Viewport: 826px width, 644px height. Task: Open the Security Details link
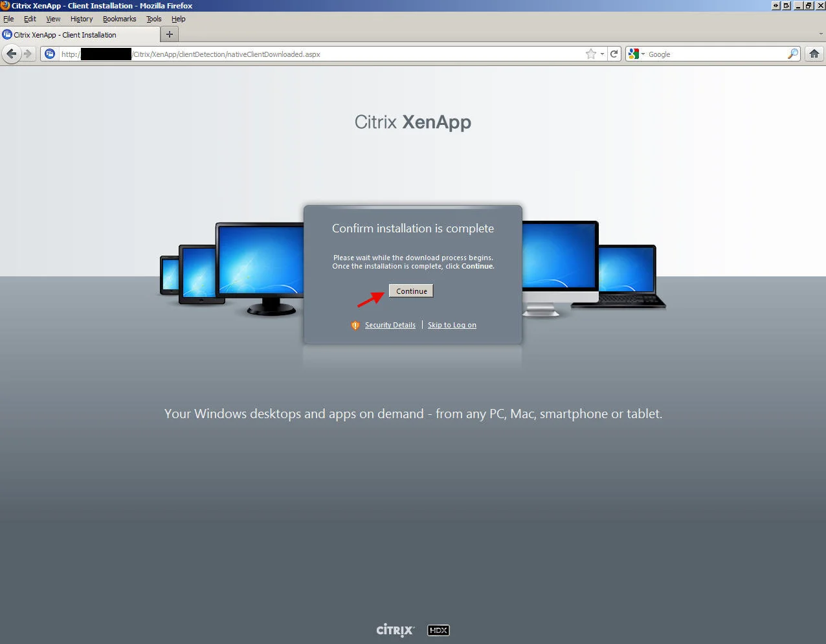tap(390, 325)
